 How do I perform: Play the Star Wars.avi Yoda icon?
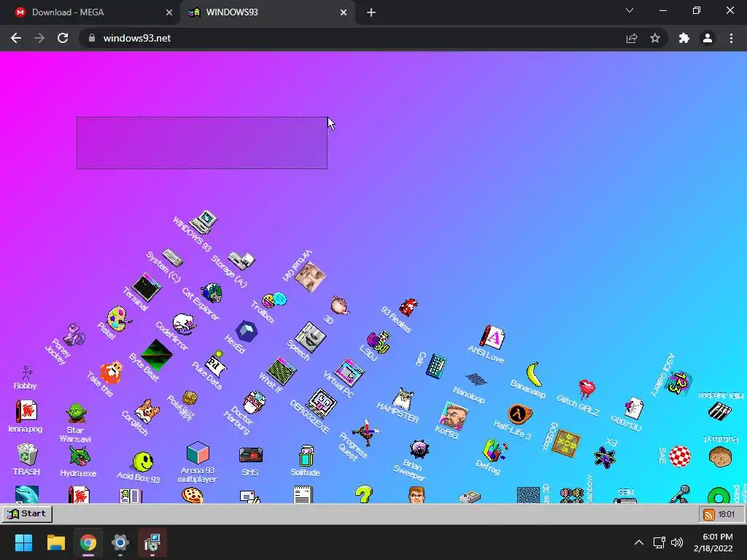[x=76, y=413]
